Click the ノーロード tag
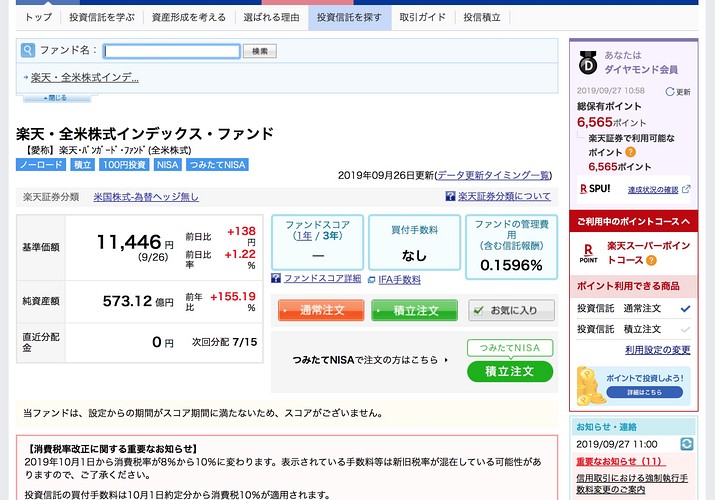The width and height of the screenshot is (715, 500). 41,165
